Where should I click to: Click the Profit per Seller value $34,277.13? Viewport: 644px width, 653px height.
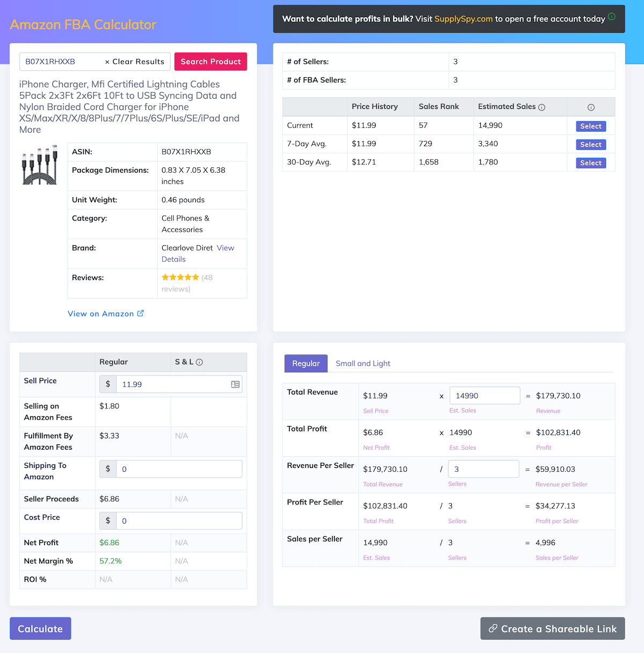pyautogui.click(x=555, y=506)
